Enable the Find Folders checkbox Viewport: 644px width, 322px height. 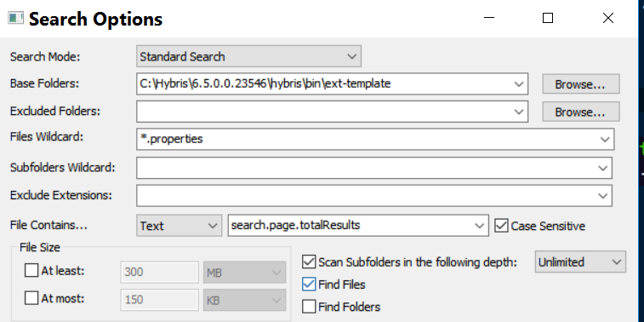click(309, 307)
